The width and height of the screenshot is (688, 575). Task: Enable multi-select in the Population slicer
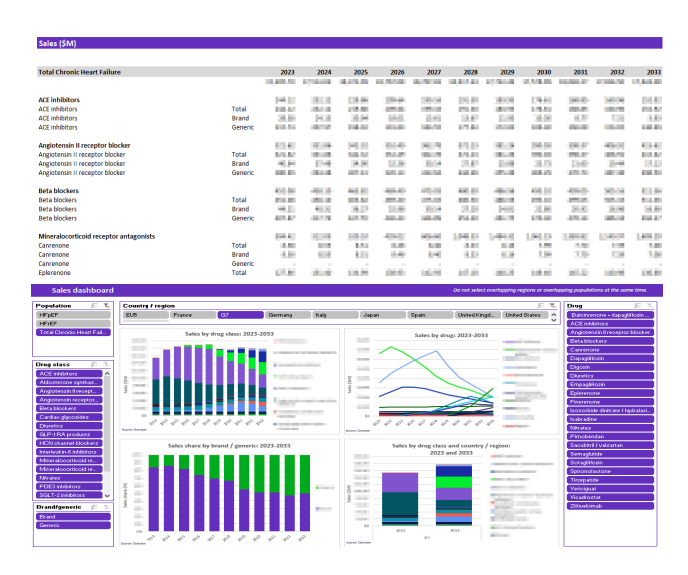pos(92,305)
